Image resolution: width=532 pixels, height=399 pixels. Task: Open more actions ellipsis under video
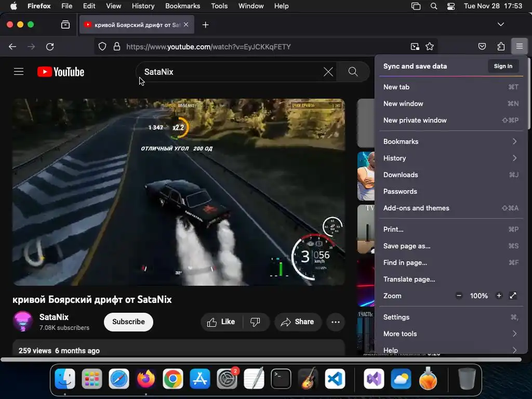[x=336, y=322]
